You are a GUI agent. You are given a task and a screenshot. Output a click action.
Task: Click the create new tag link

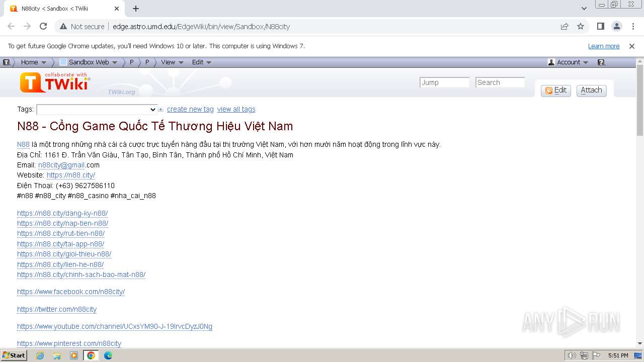190,109
